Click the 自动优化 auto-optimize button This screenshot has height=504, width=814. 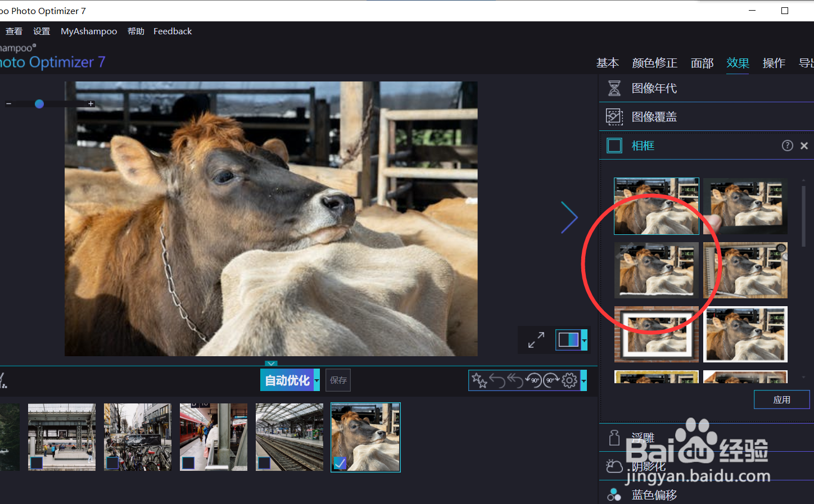point(287,380)
